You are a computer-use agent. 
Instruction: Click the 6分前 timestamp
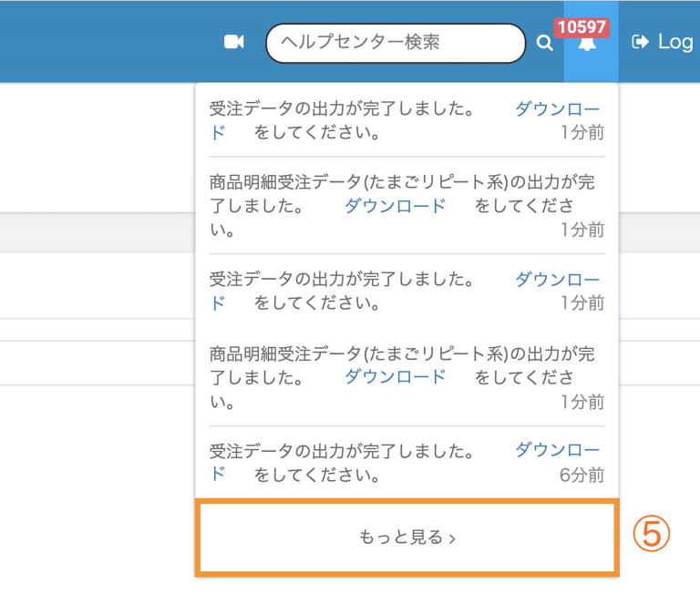(582, 475)
